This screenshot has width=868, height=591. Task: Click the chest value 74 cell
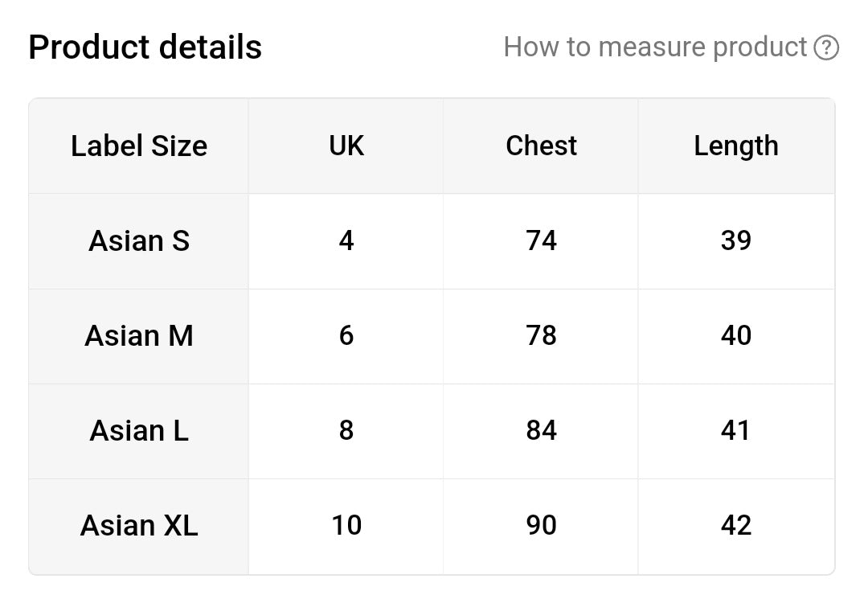point(541,241)
